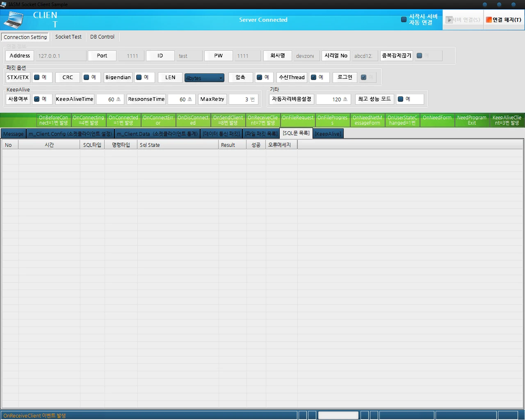Image resolution: width=525 pixels, height=420 pixels.
Task: Toggle 최고 성능 모드 checkbox
Action: point(400,99)
